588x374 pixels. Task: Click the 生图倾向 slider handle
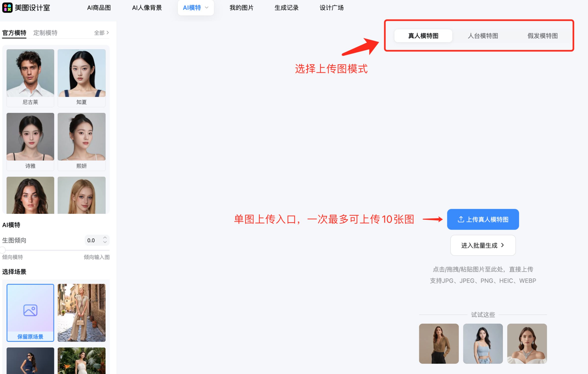point(2,250)
